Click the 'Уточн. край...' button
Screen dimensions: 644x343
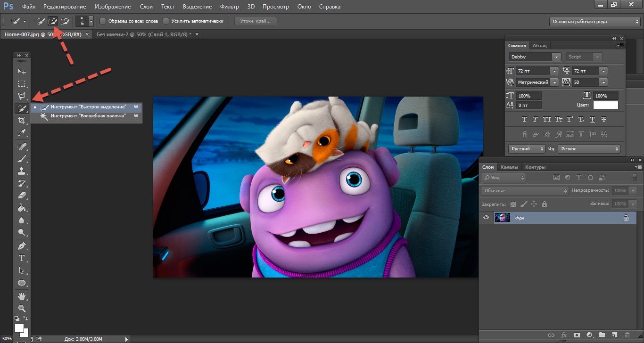click(x=256, y=21)
